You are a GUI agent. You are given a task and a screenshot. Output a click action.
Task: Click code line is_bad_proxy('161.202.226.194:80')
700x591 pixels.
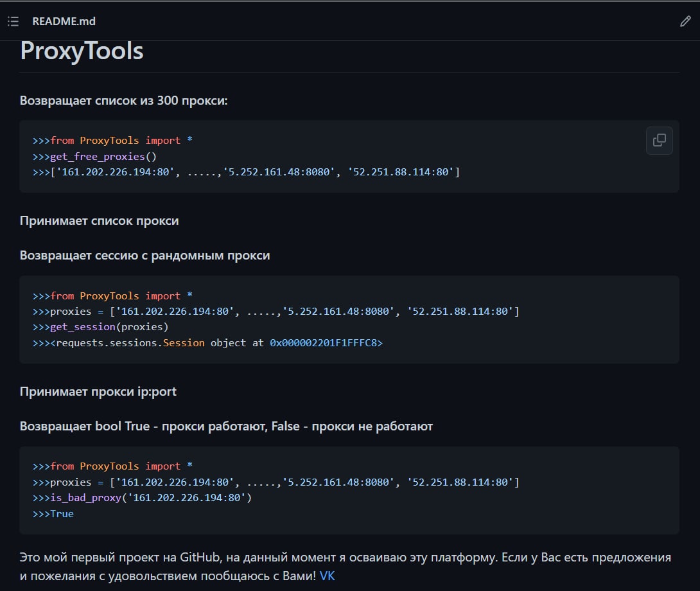point(143,498)
